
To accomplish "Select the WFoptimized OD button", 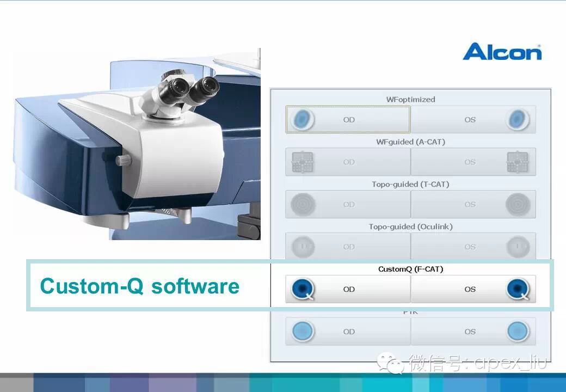I will (x=348, y=119).
